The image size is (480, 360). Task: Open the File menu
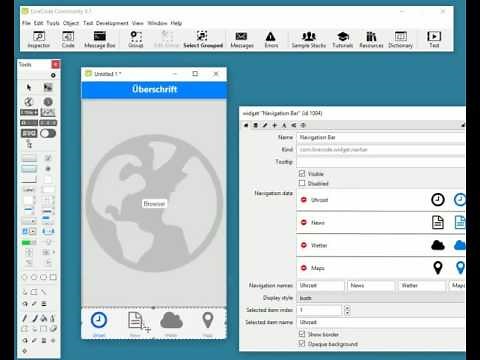coord(26,23)
